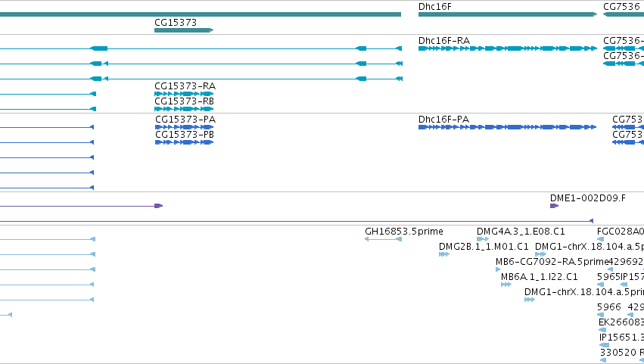
Task: Open the FGC028A0 feature label
Action: point(621,232)
